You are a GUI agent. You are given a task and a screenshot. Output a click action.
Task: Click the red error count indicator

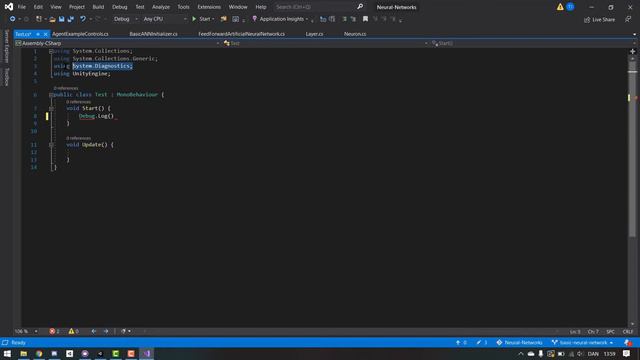tap(54, 331)
